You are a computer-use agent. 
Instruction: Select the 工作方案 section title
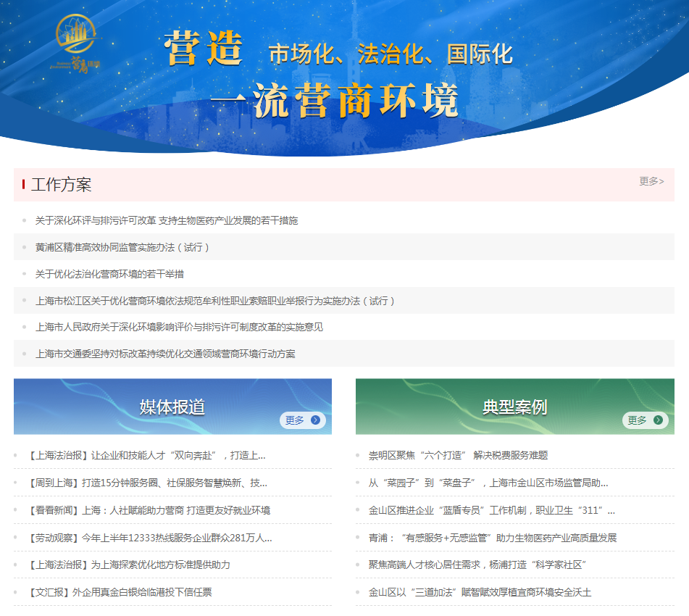pyautogui.click(x=61, y=185)
